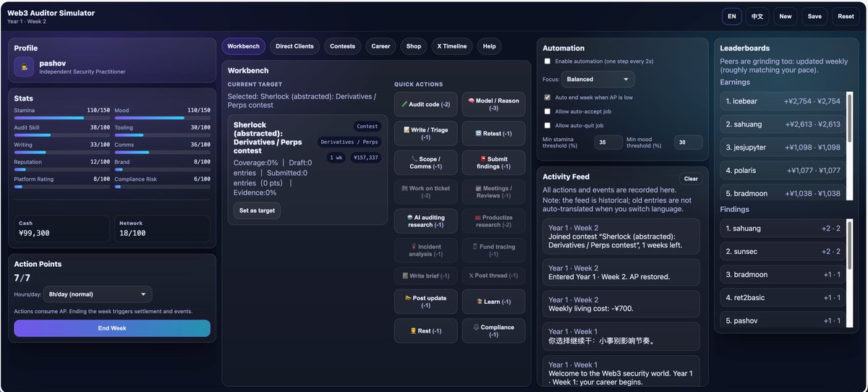The height and width of the screenshot is (392, 868).
Task: Run the Compliance action
Action: [x=493, y=331]
